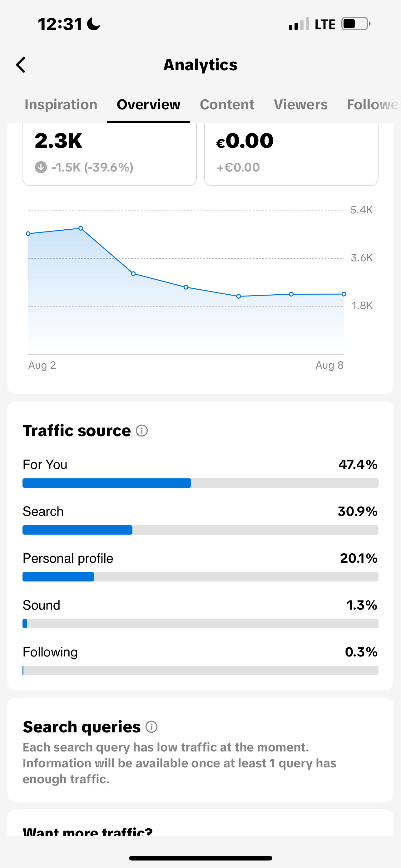The width and height of the screenshot is (401, 868).
Task: Open the Viewers tab
Action: 301,104
